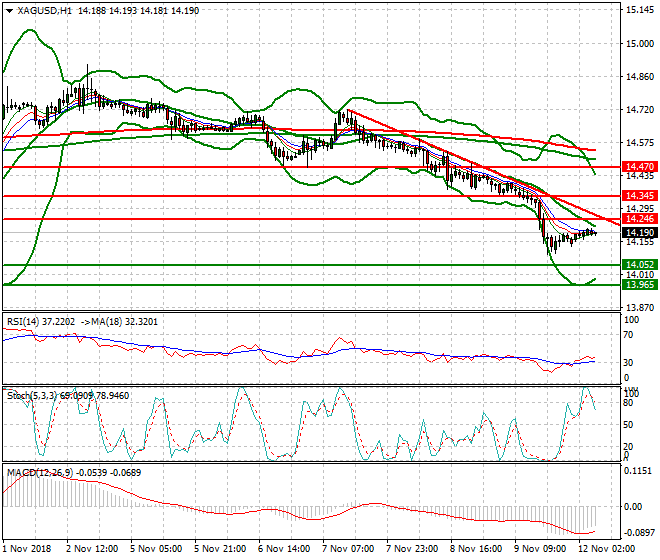Click the black 14.190 current price tag
The width and height of the screenshot is (660, 560).
[x=638, y=232]
